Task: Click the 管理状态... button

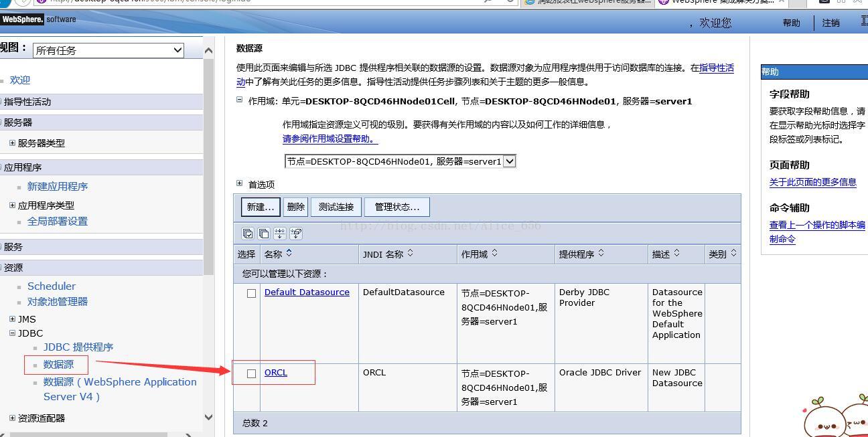Action: click(397, 207)
